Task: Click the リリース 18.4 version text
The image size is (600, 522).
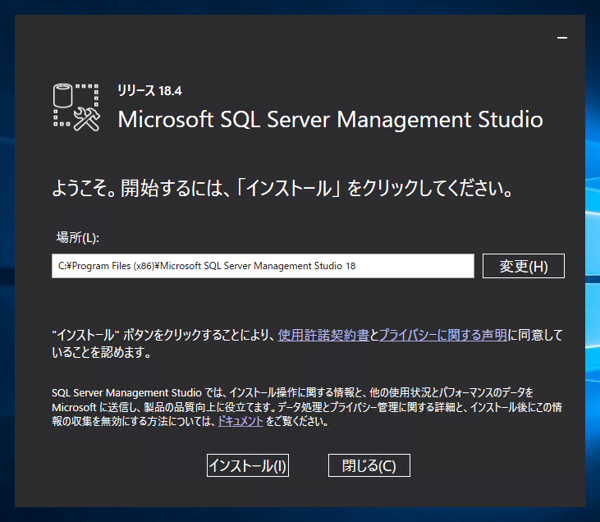Action: point(150,91)
